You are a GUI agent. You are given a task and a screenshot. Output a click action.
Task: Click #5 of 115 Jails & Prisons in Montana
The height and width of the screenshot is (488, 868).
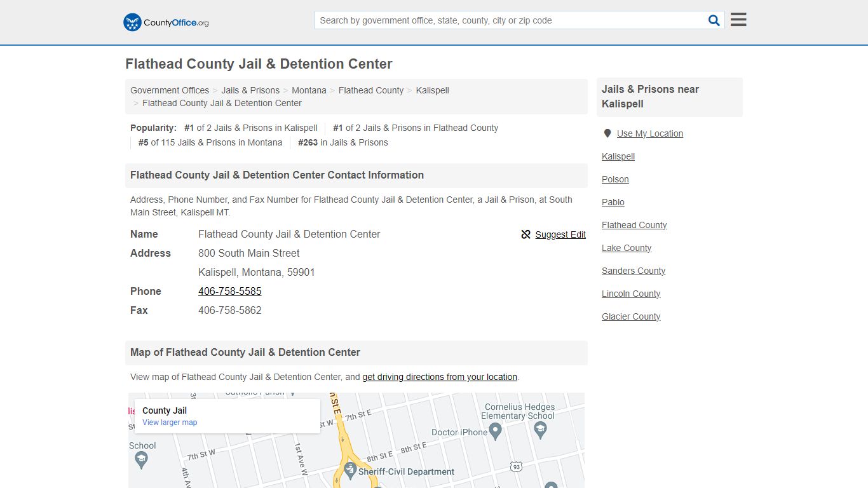point(210,142)
